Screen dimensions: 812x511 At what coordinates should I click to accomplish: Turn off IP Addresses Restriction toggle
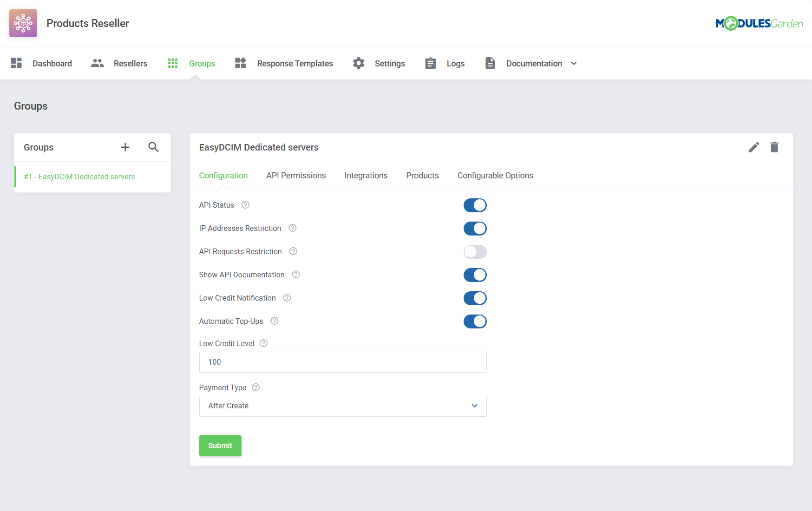[475, 229]
